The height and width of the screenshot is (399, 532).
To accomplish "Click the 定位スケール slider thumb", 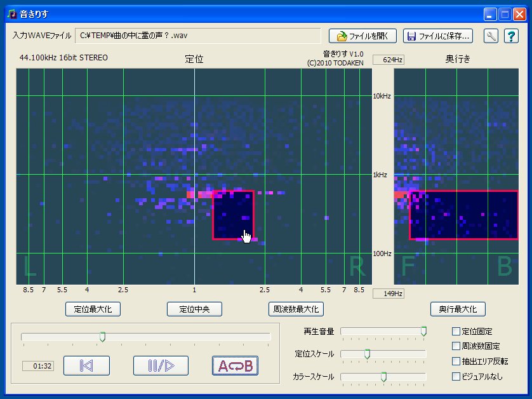I will click(367, 354).
